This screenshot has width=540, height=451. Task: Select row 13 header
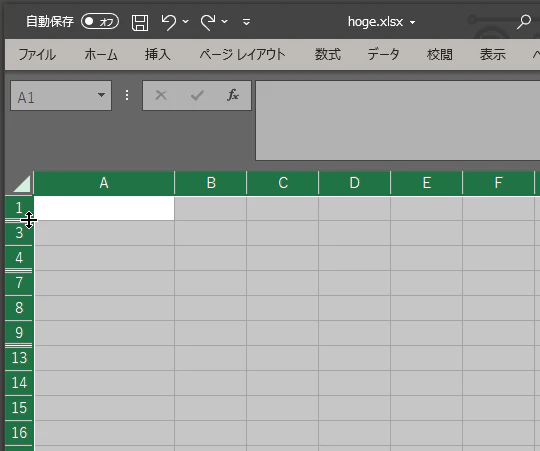[x=19, y=358]
